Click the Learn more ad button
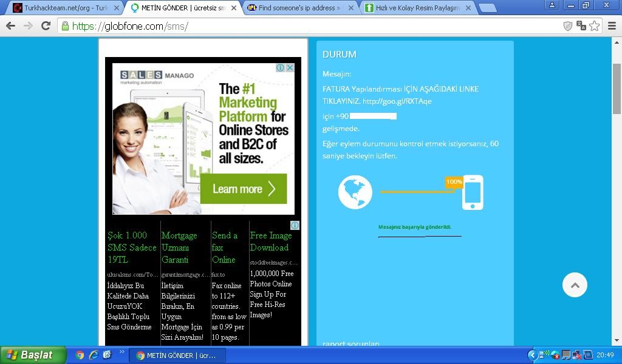The width and height of the screenshot is (622, 364). [x=244, y=189]
